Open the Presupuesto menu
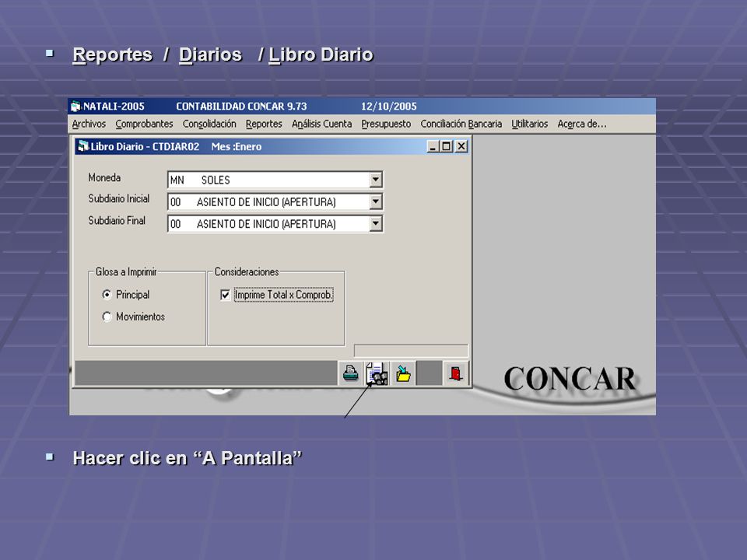The height and width of the screenshot is (560, 747). pyautogui.click(x=386, y=124)
